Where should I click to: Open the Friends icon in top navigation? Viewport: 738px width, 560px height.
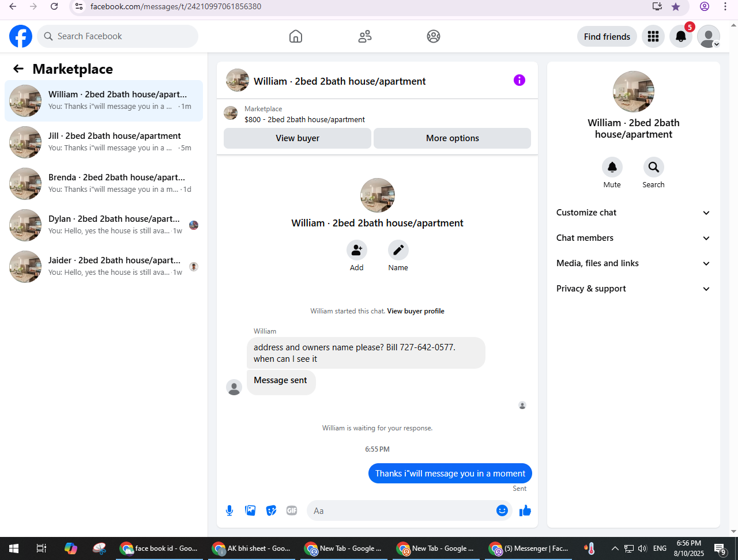(365, 36)
